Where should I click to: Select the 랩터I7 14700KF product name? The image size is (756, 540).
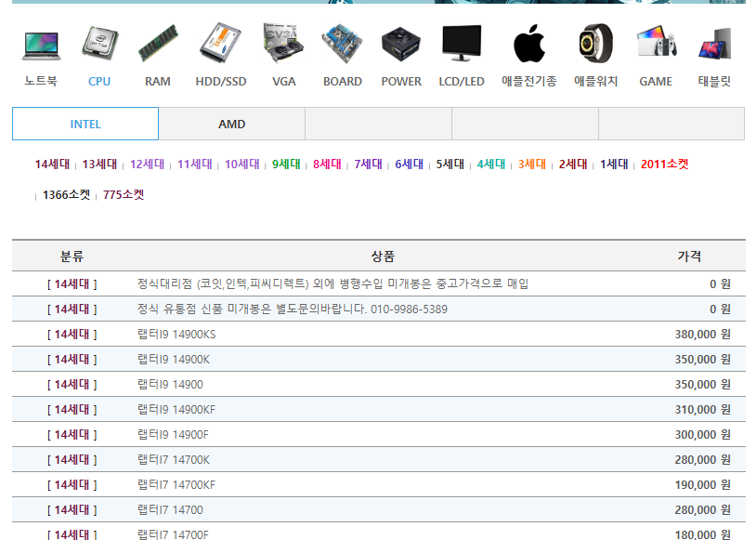(176, 485)
